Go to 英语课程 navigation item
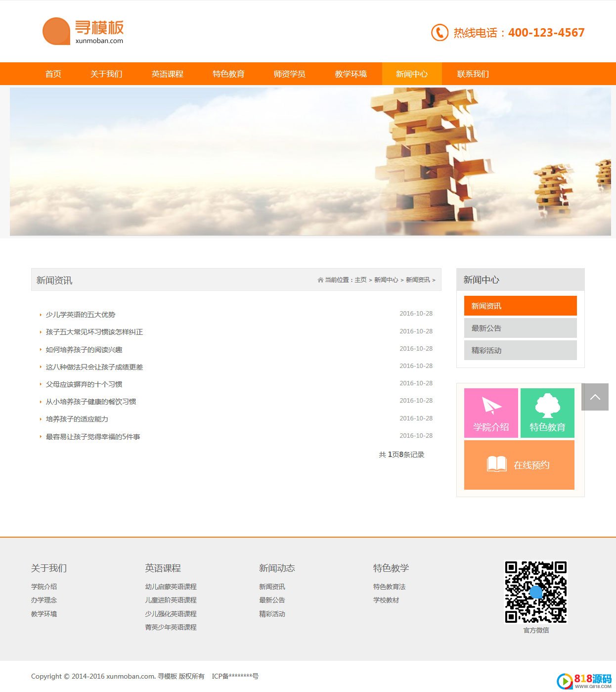This screenshot has width=616, height=692. pos(167,74)
